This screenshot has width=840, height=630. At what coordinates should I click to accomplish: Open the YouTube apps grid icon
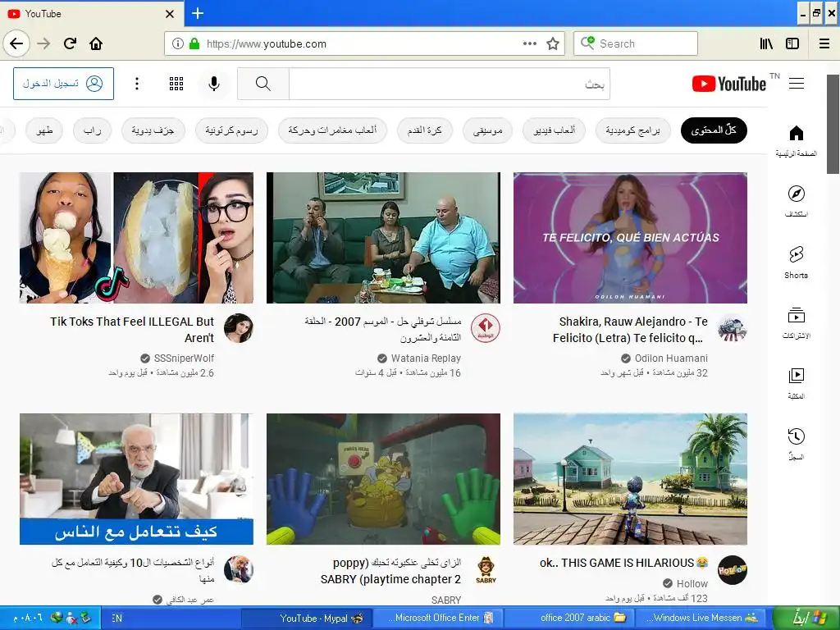(x=176, y=84)
